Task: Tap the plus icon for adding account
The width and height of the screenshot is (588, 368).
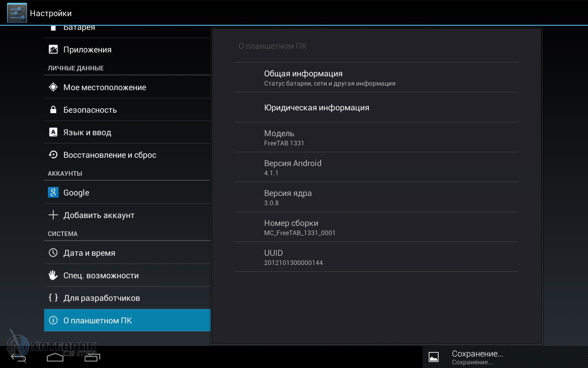Action: point(53,215)
